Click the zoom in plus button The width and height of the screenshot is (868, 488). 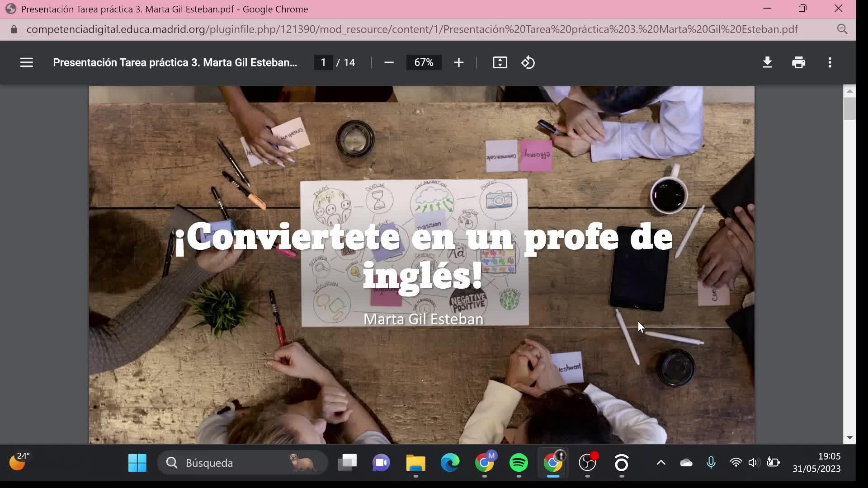click(x=458, y=62)
